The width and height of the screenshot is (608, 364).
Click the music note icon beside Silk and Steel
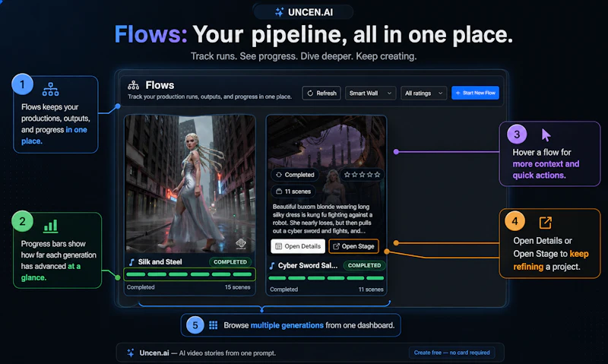coord(131,262)
